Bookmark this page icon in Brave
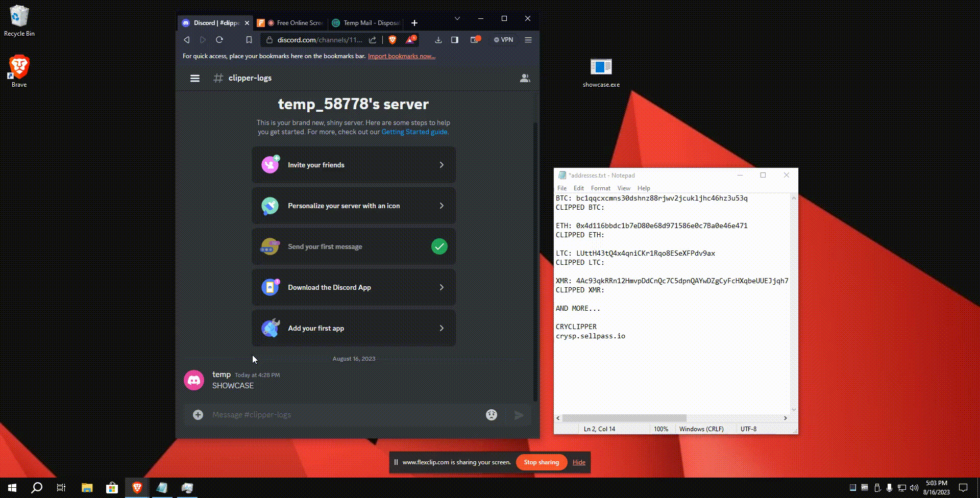This screenshot has height=498, width=980. 249,40
